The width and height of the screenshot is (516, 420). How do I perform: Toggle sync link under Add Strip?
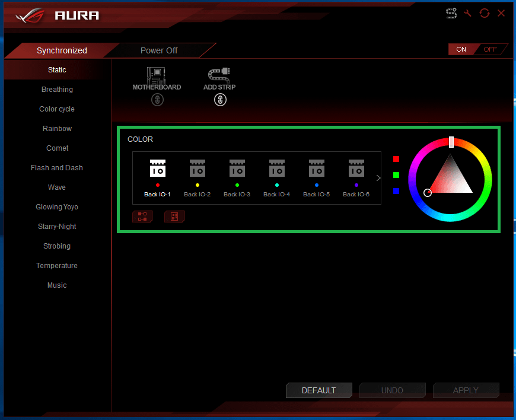click(219, 100)
